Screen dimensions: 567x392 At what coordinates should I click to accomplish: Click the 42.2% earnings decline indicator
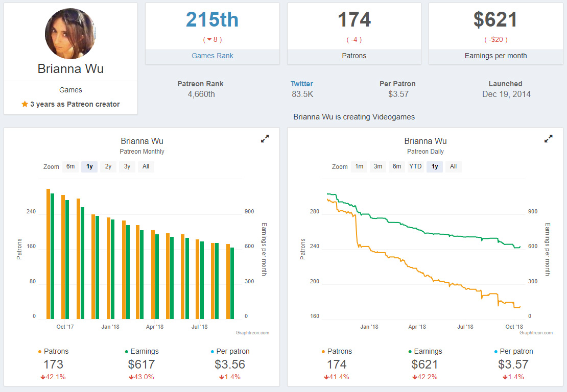click(x=425, y=377)
